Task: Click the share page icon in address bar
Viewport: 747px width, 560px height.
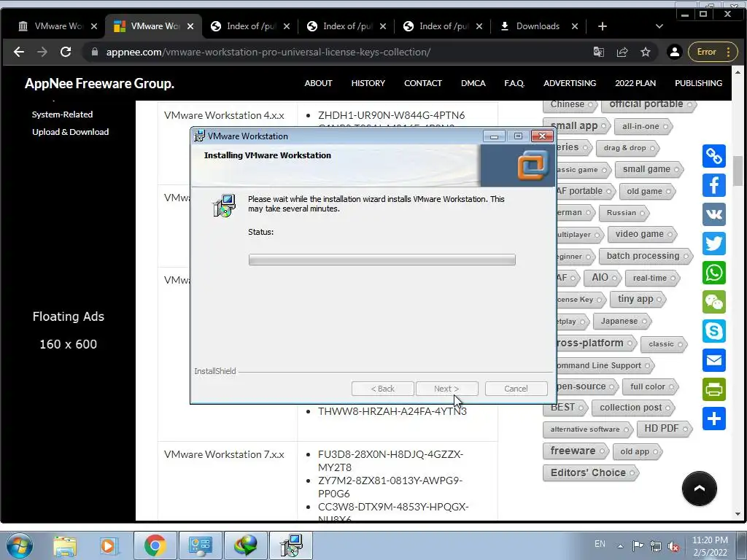Action: [x=622, y=52]
